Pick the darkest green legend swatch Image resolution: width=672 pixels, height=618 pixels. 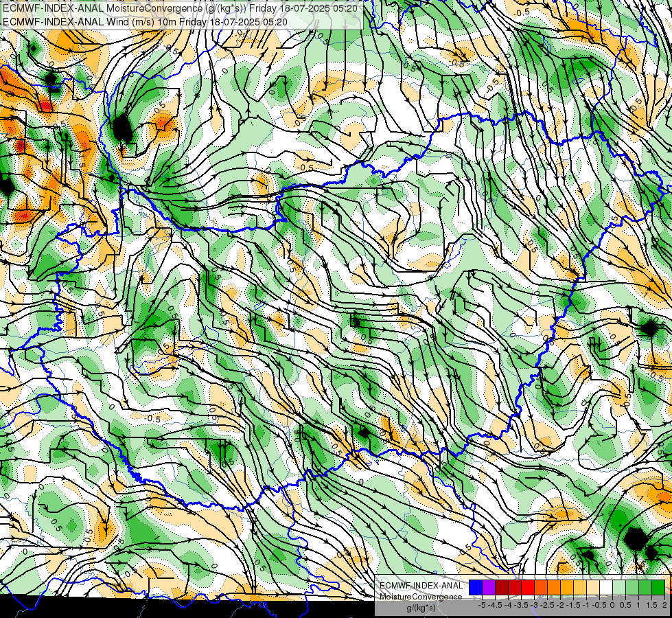click(658, 587)
